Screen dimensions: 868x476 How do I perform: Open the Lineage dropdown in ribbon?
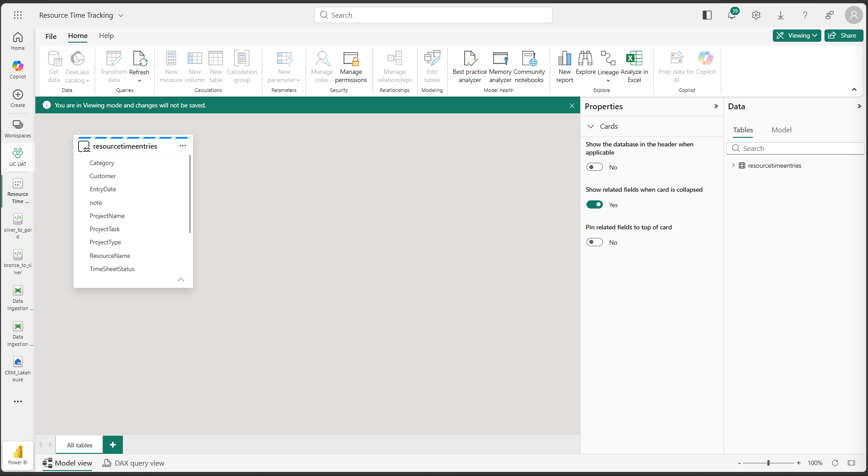(x=608, y=67)
